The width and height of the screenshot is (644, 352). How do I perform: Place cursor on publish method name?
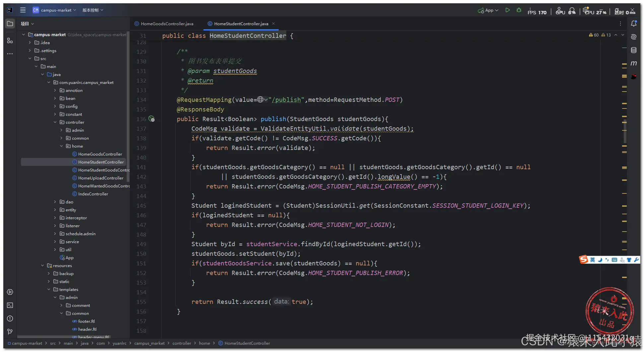pyautogui.click(x=273, y=119)
